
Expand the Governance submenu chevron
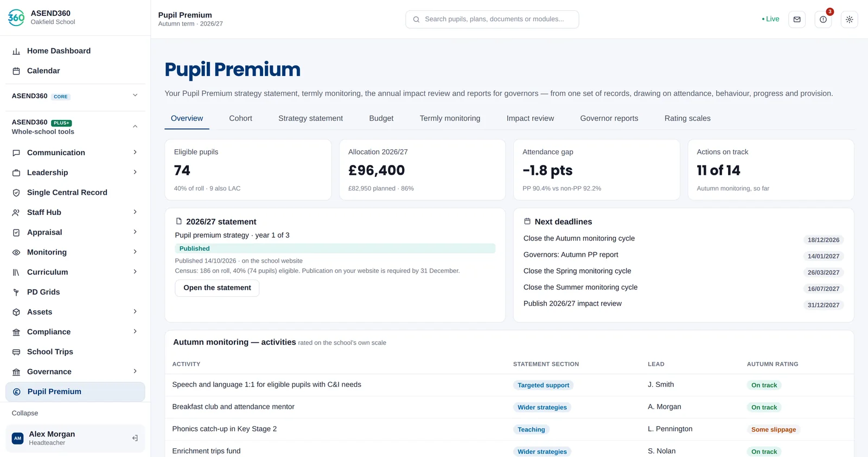pos(135,371)
